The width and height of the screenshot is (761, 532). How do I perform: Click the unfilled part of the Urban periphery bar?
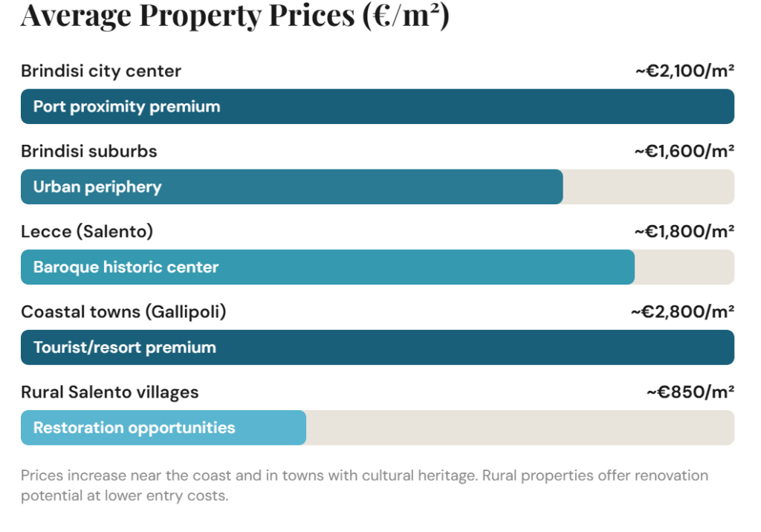tap(648, 186)
